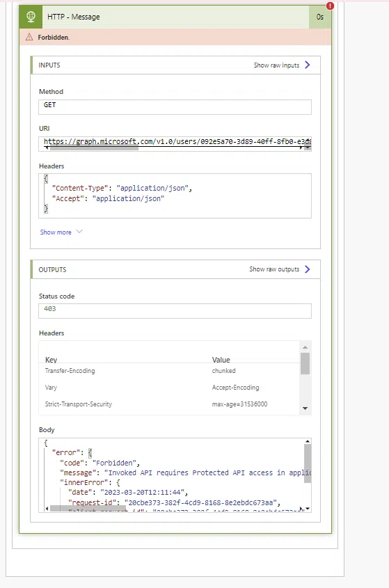Collapse the HTTP - Message action header
Image resolution: width=389 pixels, height=588 pixels.
point(175,17)
